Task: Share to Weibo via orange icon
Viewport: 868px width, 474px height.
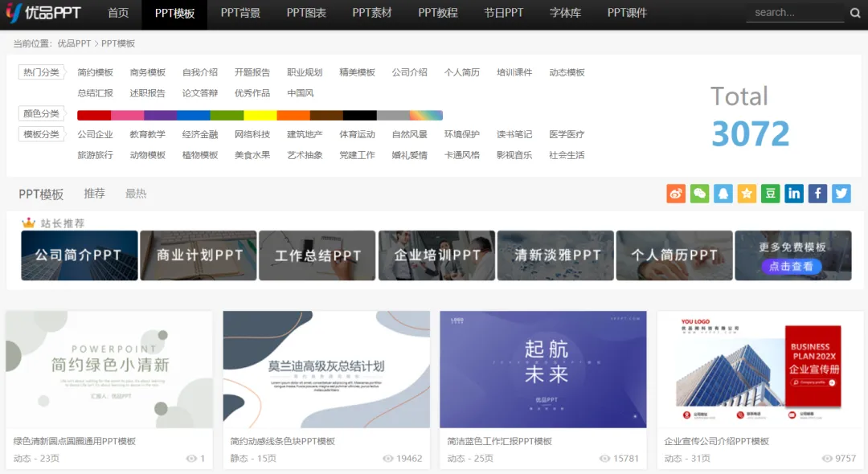Action: pos(676,194)
